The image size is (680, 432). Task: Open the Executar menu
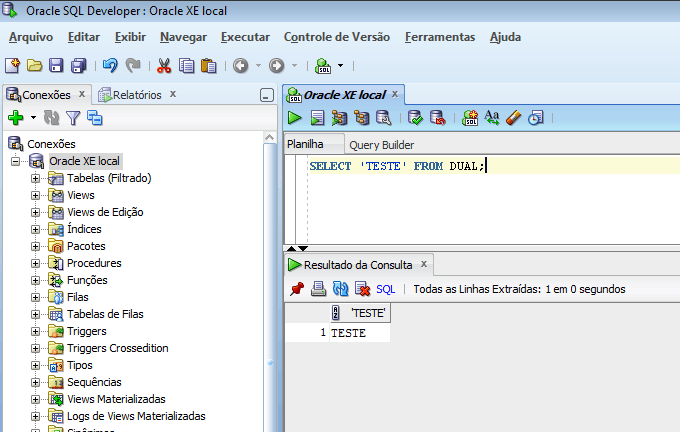point(245,37)
